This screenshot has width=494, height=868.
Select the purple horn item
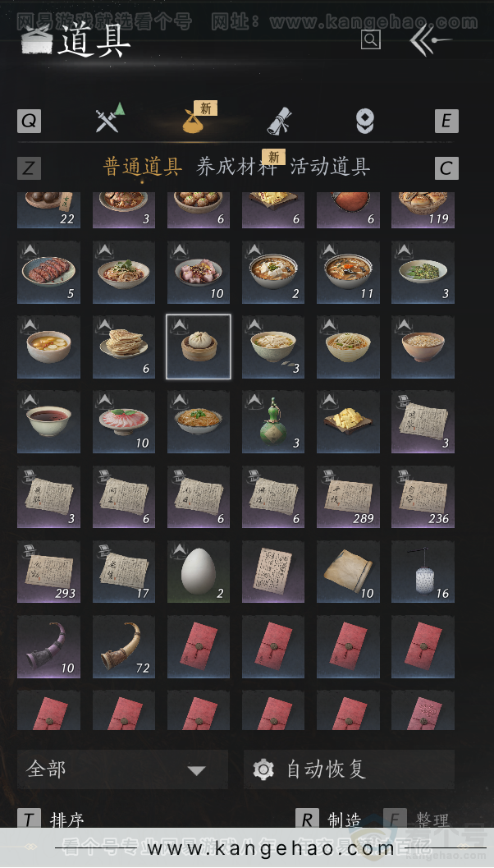[48, 646]
